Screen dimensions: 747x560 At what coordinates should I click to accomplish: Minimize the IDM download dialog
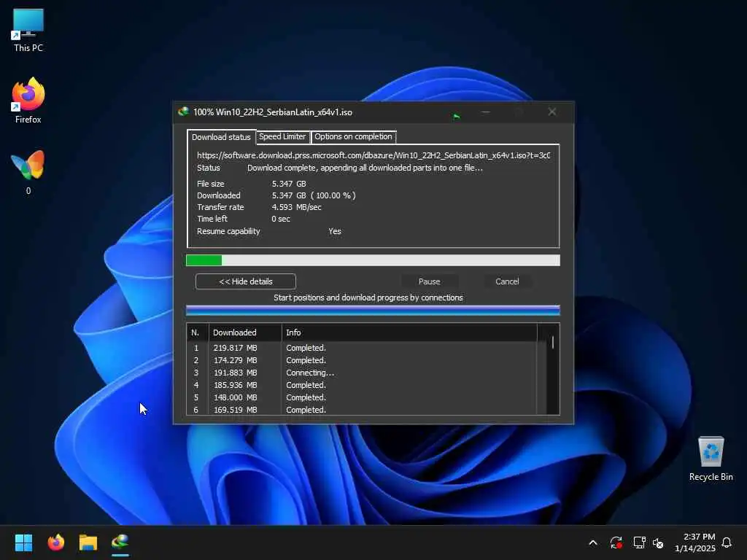pyautogui.click(x=485, y=112)
